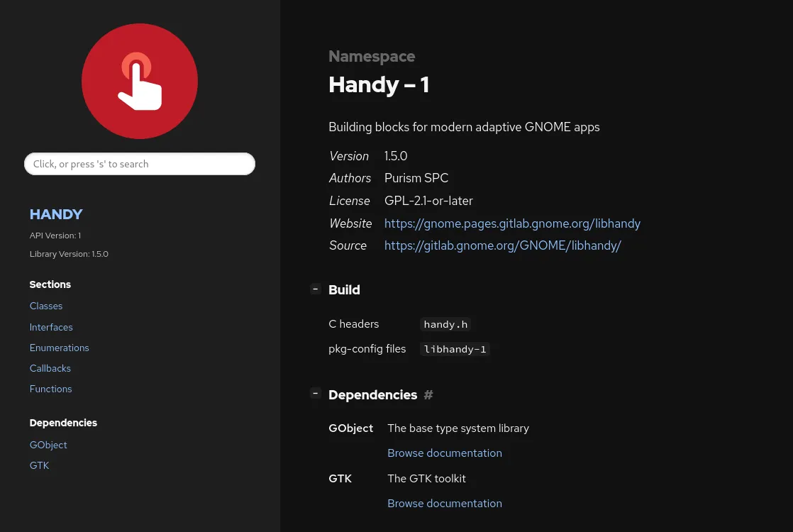This screenshot has width=793, height=532.
Task: Go to the Classes section
Action: pyautogui.click(x=46, y=306)
